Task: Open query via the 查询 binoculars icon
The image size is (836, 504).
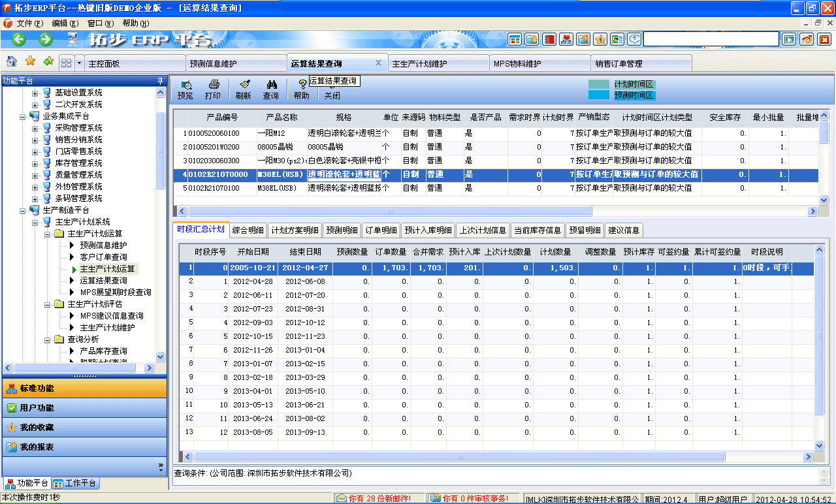Action: pyautogui.click(x=272, y=89)
